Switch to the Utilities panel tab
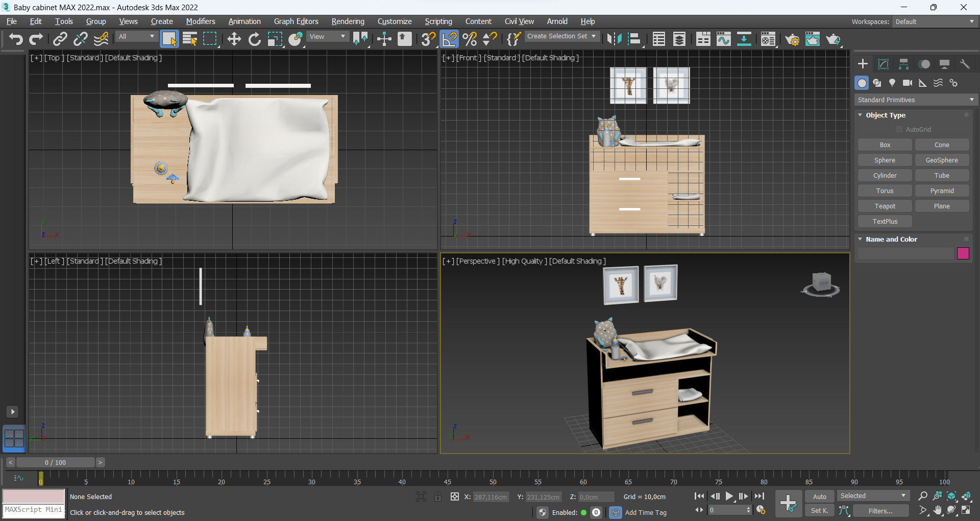Image resolution: width=980 pixels, height=521 pixels. pyautogui.click(x=965, y=64)
